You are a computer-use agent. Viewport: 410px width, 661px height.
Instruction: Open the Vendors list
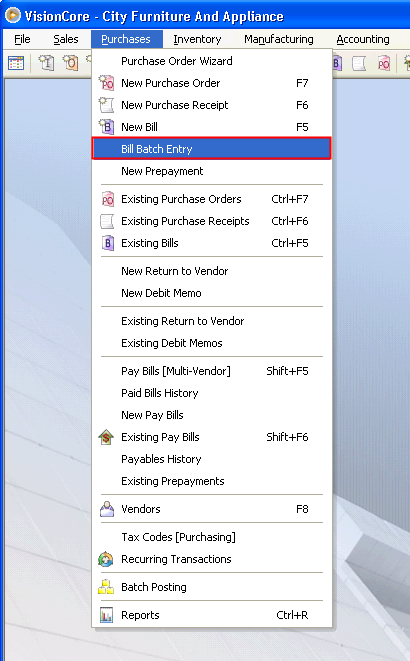point(212,509)
